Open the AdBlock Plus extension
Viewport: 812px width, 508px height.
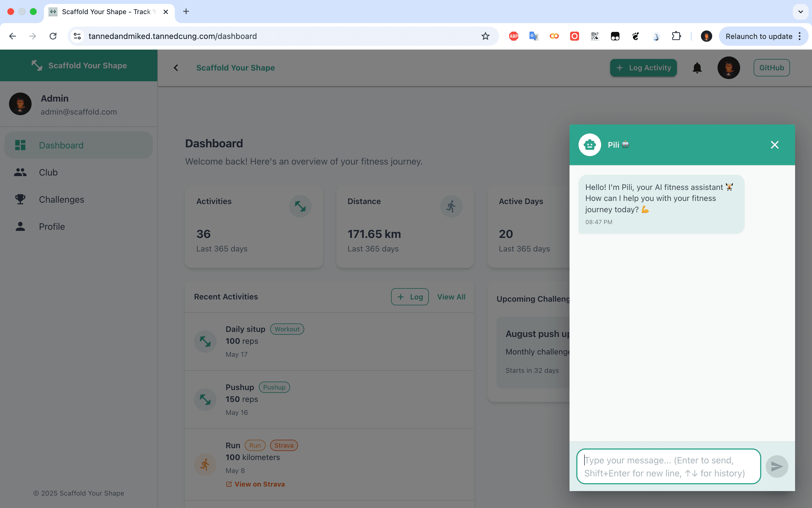point(513,36)
